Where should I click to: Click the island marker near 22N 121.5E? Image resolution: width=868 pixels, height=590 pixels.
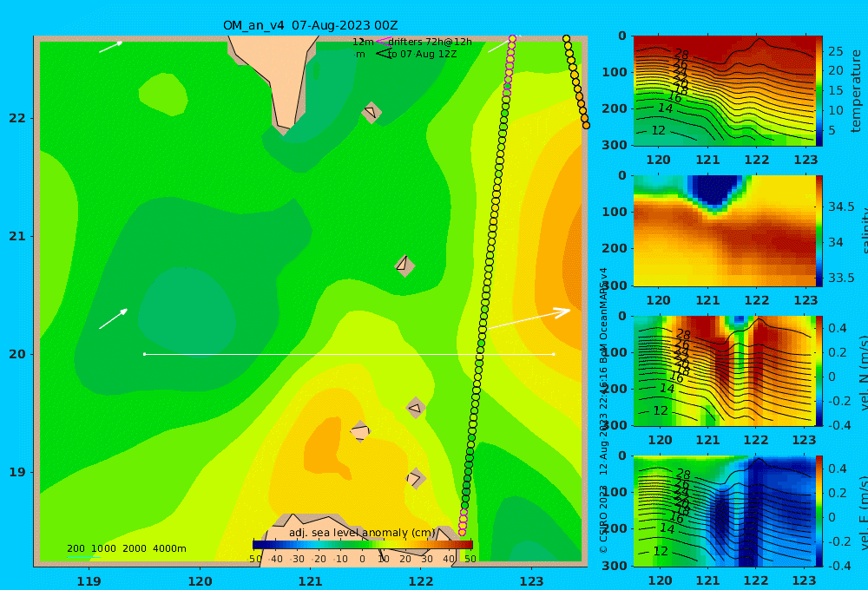tap(371, 112)
